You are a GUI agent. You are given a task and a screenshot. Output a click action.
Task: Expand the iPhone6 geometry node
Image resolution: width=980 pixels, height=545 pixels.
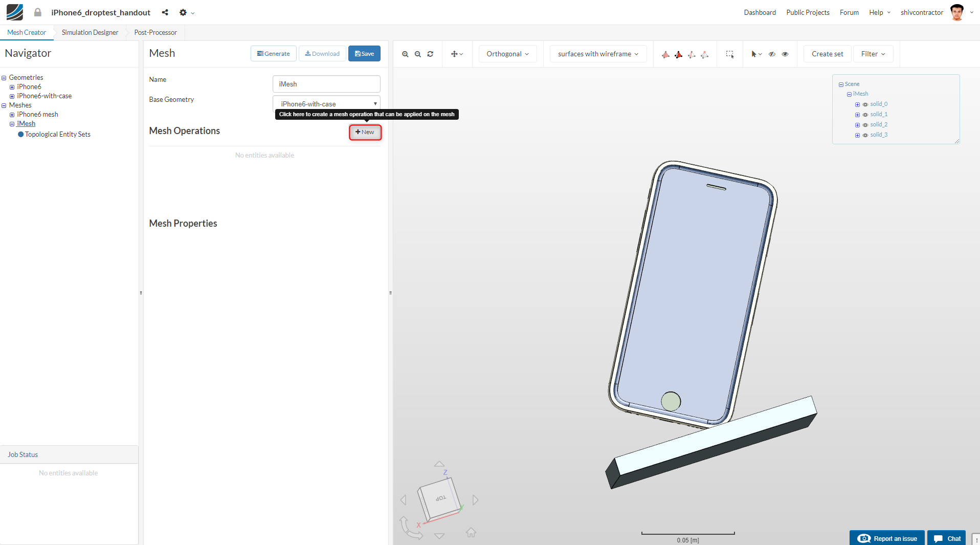[12, 87]
